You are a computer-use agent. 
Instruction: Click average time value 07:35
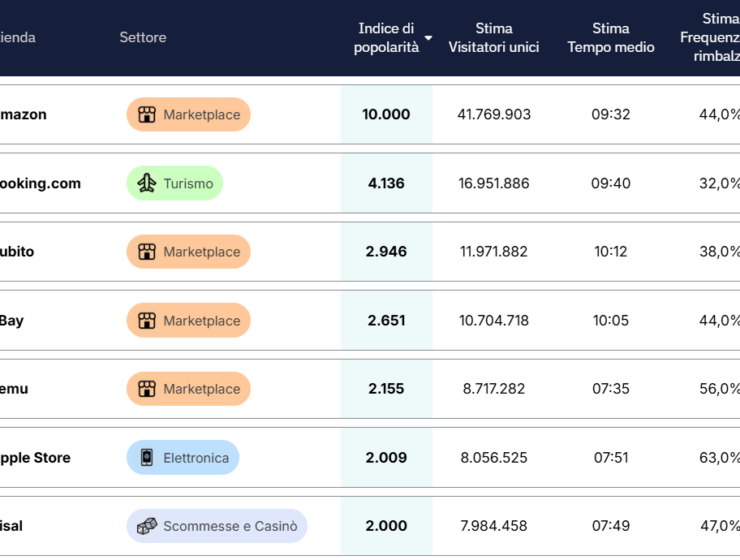(611, 389)
